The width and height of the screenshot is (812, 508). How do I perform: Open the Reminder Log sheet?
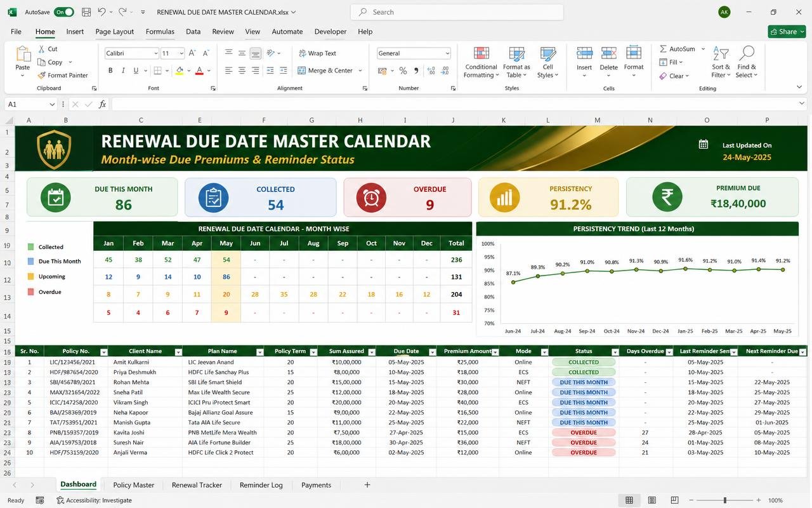[x=261, y=485]
